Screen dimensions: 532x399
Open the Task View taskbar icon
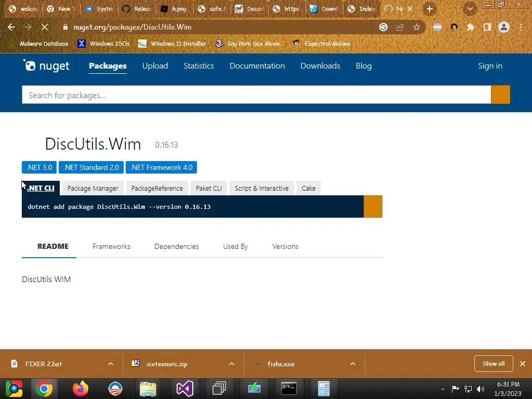[219, 389]
